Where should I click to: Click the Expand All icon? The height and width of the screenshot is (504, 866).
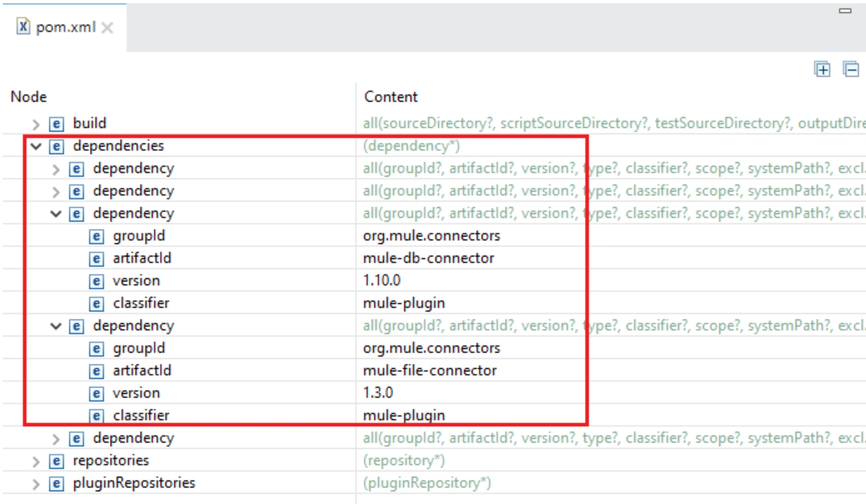click(822, 69)
